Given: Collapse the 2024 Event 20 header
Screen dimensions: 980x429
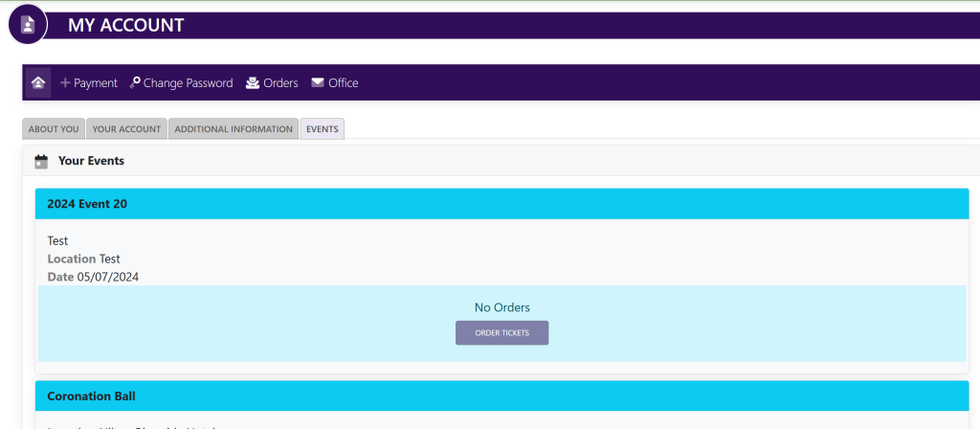Looking at the screenshot, I should coord(501,204).
